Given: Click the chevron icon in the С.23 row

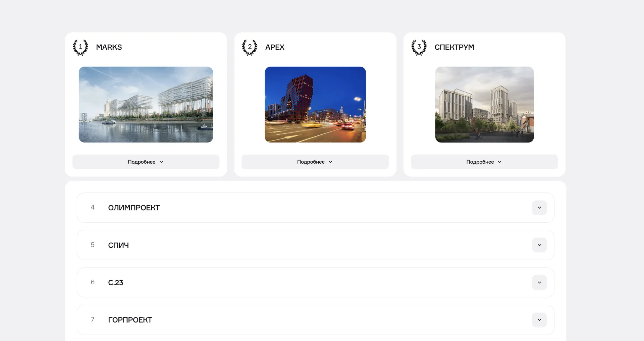Looking at the screenshot, I should point(539,282).
